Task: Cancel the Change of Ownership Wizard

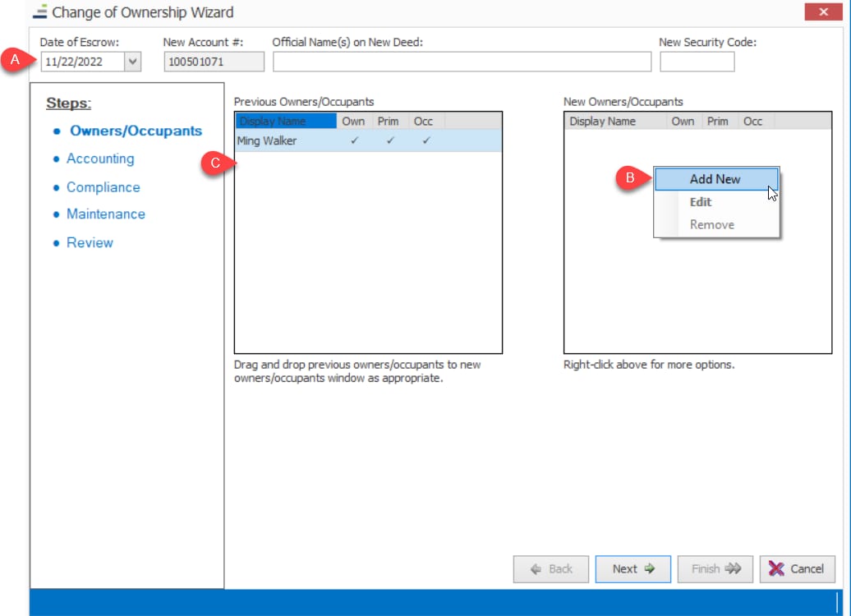Action: (798, 569)
